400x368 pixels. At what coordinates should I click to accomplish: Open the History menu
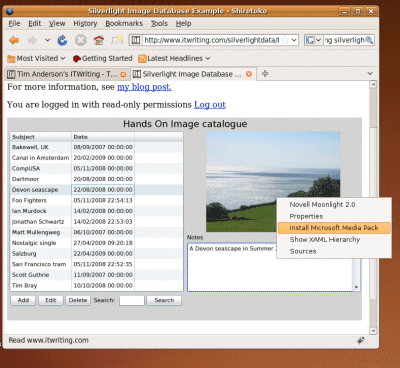[x=85, y=24]
